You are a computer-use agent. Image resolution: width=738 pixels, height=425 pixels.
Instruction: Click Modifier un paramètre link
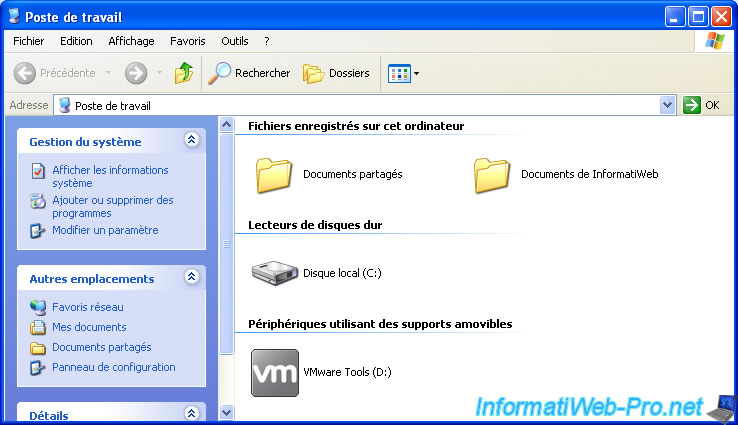tap(105, 230)
